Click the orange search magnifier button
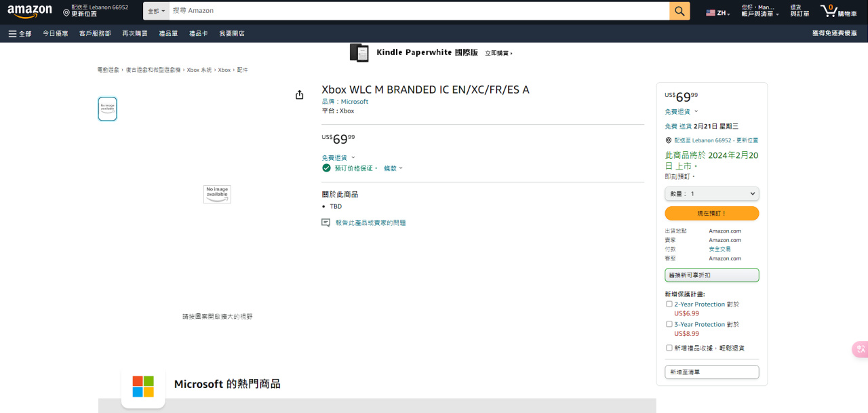 point(679,11)
